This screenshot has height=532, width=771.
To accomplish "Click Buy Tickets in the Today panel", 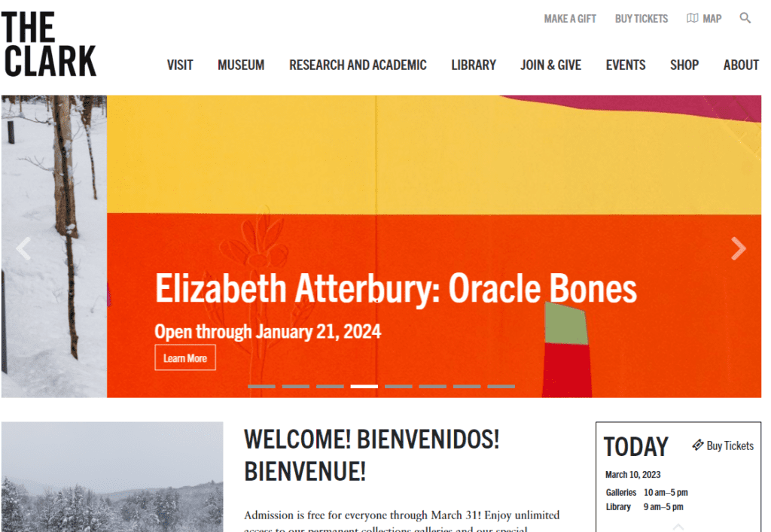I will click(723, 445).
